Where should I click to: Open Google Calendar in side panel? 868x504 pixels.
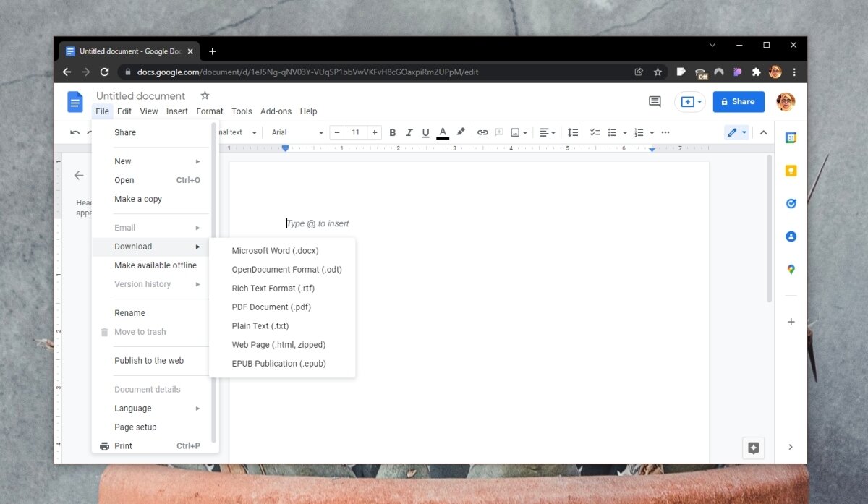pos(791,137)
